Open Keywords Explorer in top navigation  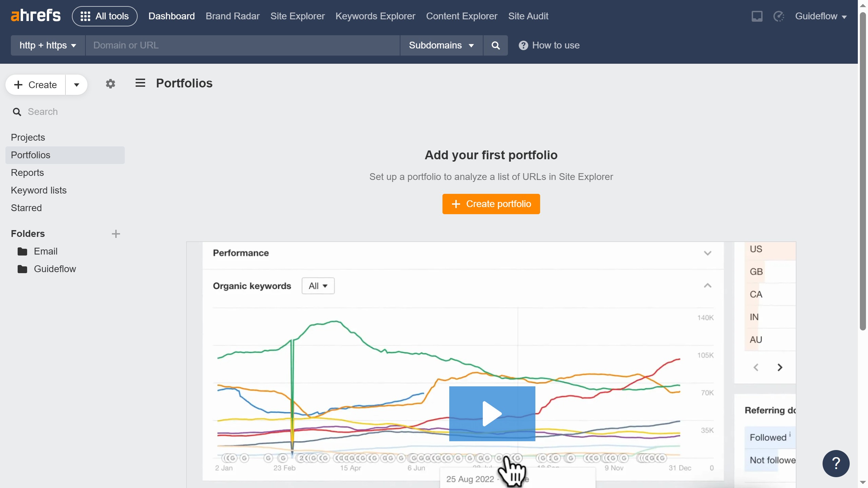click(375, 16)
